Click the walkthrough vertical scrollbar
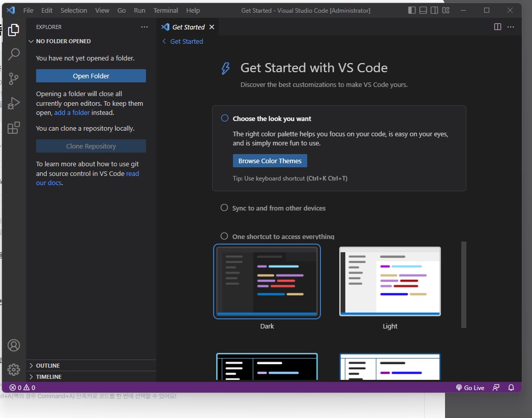Image resolution: width=532 pixels, height=418 pixels. coord(463,285)
